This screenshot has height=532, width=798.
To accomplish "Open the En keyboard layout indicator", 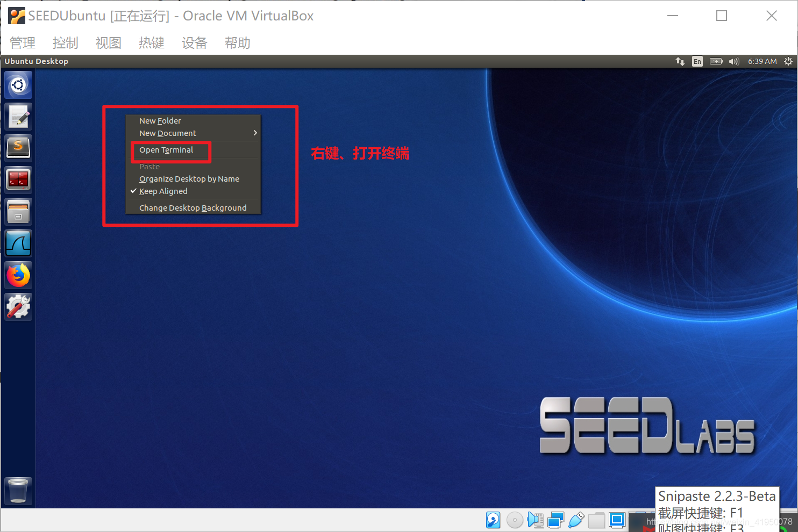I will (x=697, y=61).
